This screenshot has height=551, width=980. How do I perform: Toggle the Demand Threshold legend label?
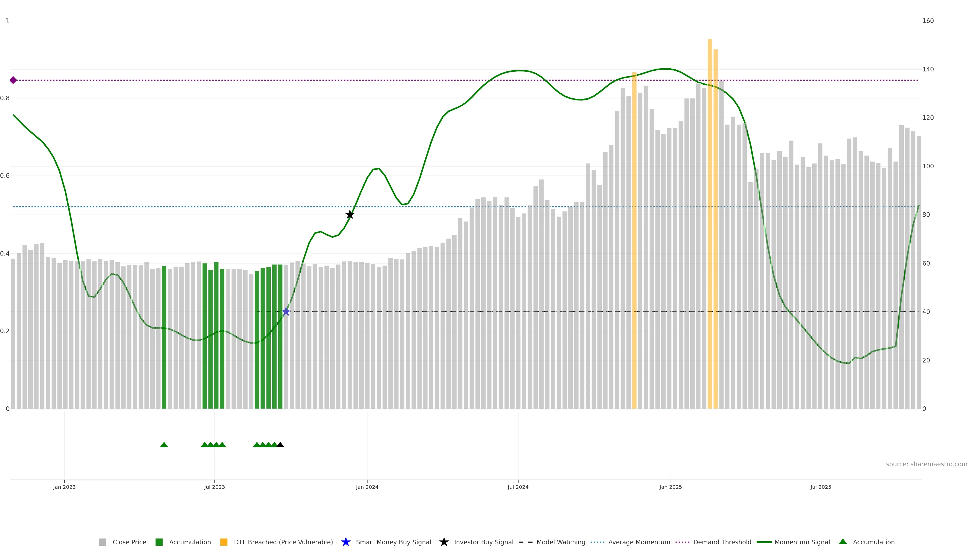tap(722, 542)
